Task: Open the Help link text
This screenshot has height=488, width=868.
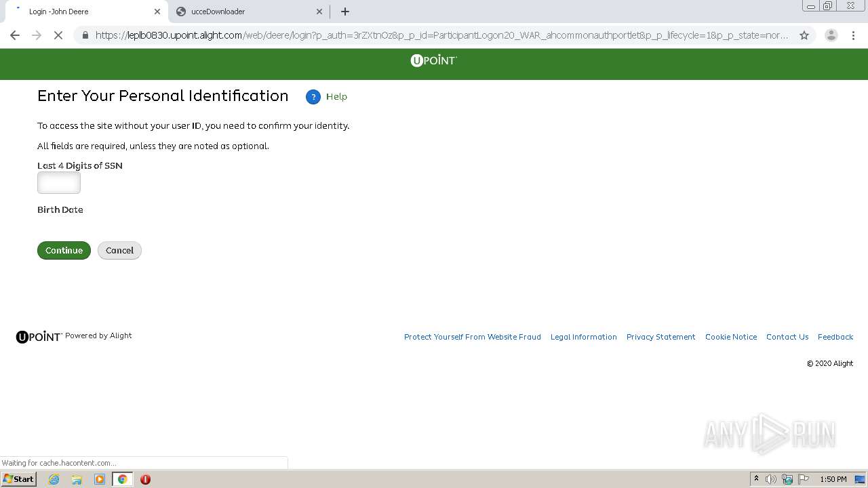Action: 336,97
